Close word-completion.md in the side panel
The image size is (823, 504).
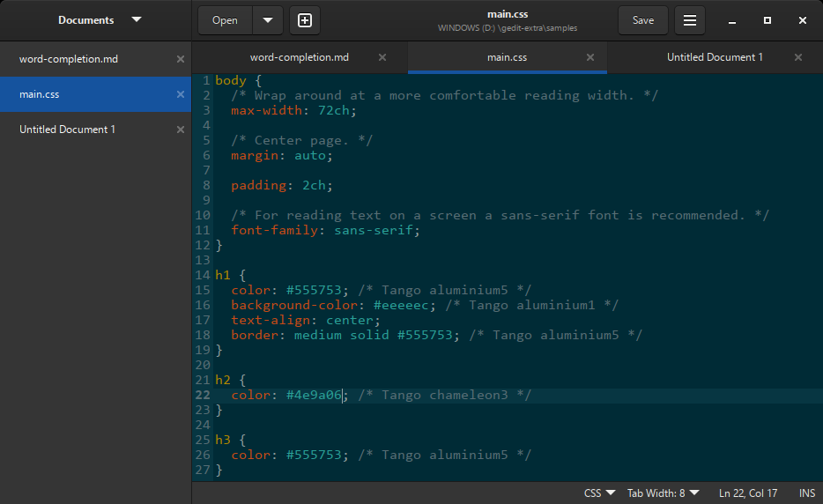pos(181,59)
